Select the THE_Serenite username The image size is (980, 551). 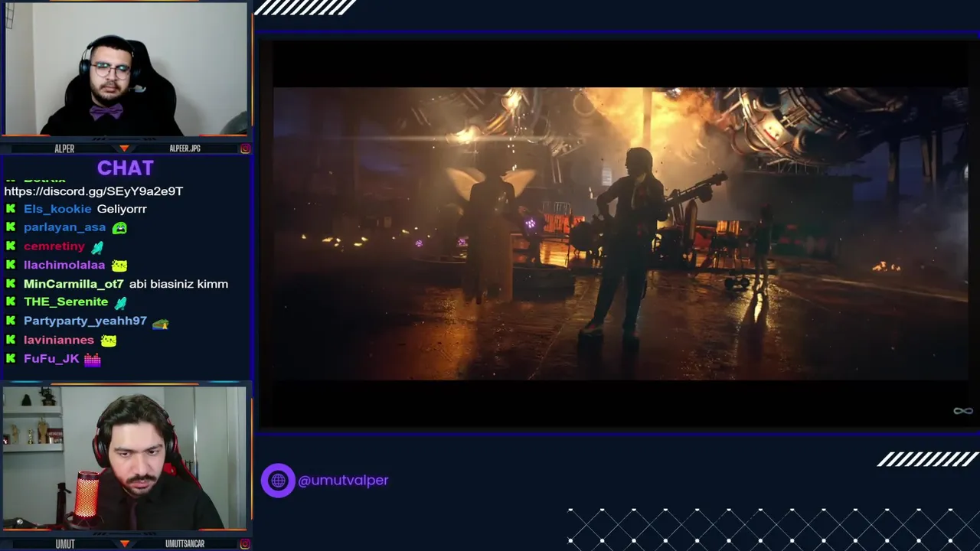click(x=66, y=302)
